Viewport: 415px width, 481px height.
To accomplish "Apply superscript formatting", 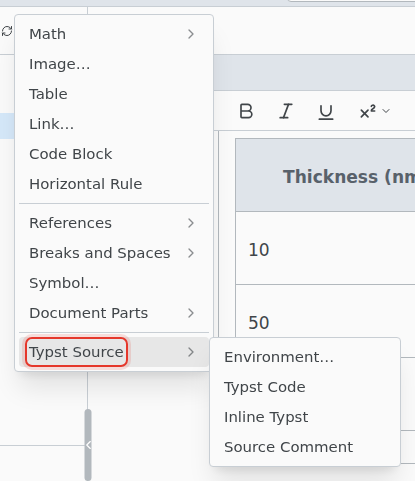I will (368, 111).
